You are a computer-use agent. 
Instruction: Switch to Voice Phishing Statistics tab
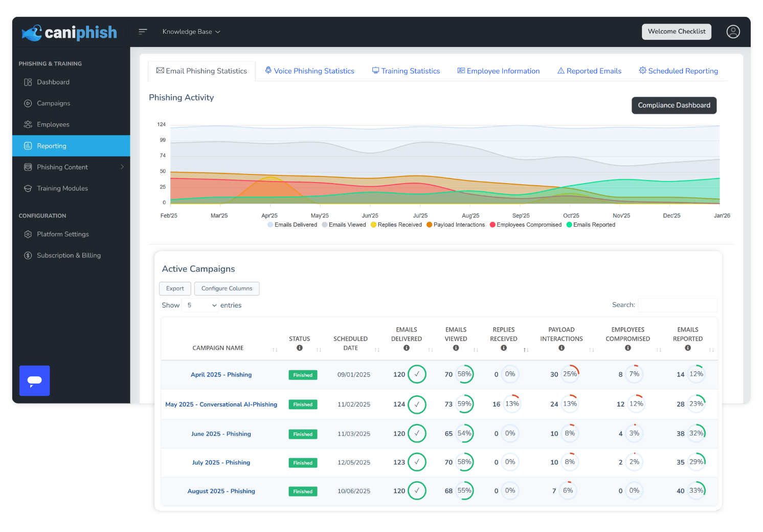point(309,71)
